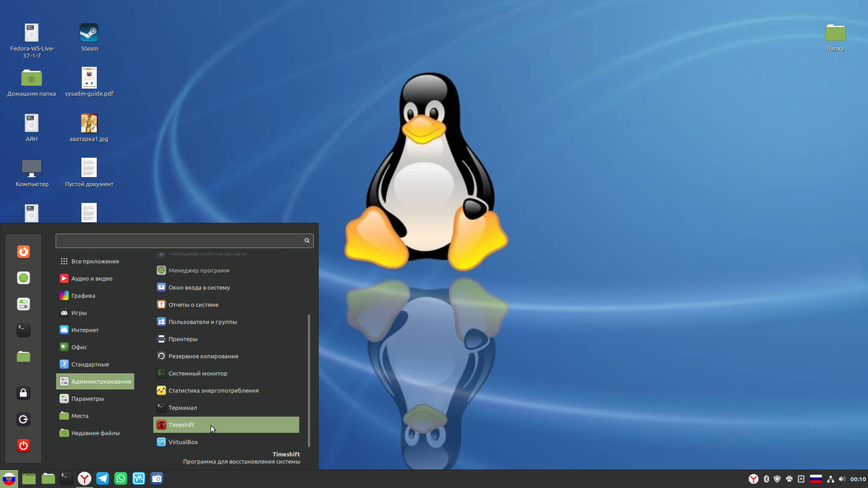The width and height of the screenshot is (868, 488).
Task: Select the Все приложения category
Action: coord(95,261)
